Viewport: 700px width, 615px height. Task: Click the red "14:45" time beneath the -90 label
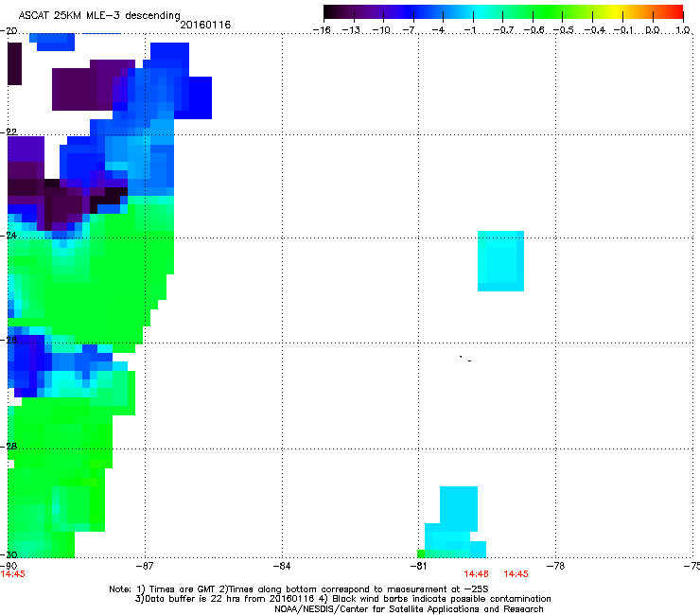(x=13, y=574)
